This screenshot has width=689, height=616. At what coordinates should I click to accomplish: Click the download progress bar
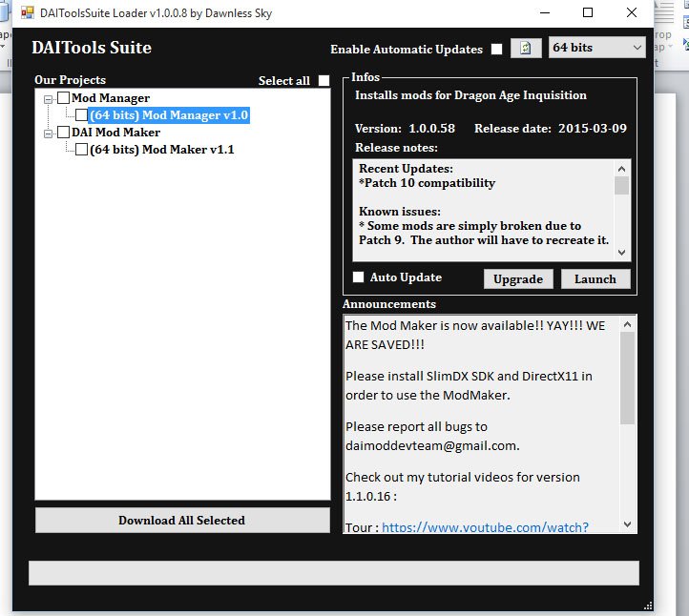coord(334,572)
